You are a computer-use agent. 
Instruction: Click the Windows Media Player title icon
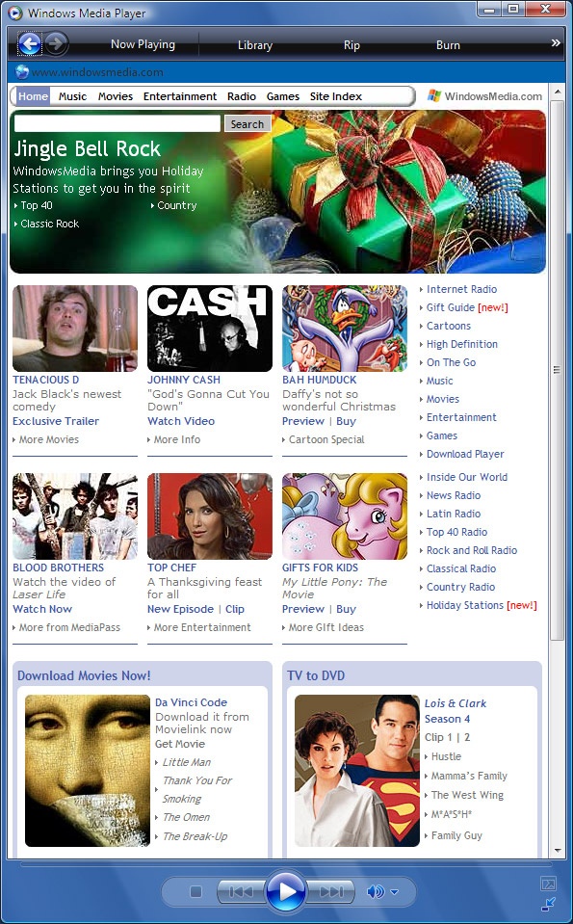pyautogui.click(x=15, y=13)
